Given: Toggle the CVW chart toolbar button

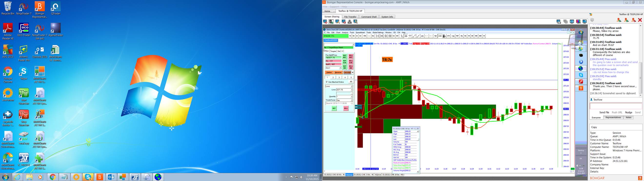Looking at the screenshot, I should pos(440,36).
